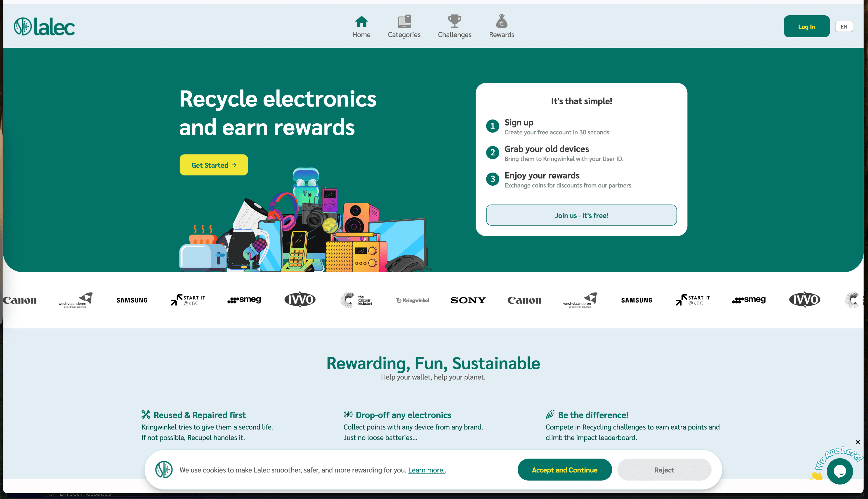868x499 pixels.
Task: Go to Rewards menu label
Action: [x=501, y=35]
